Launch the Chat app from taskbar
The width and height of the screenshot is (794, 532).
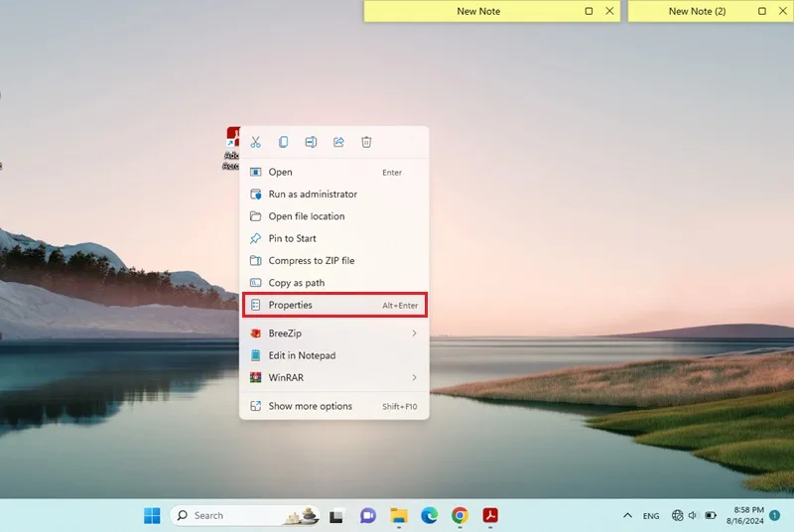[368, 516]
